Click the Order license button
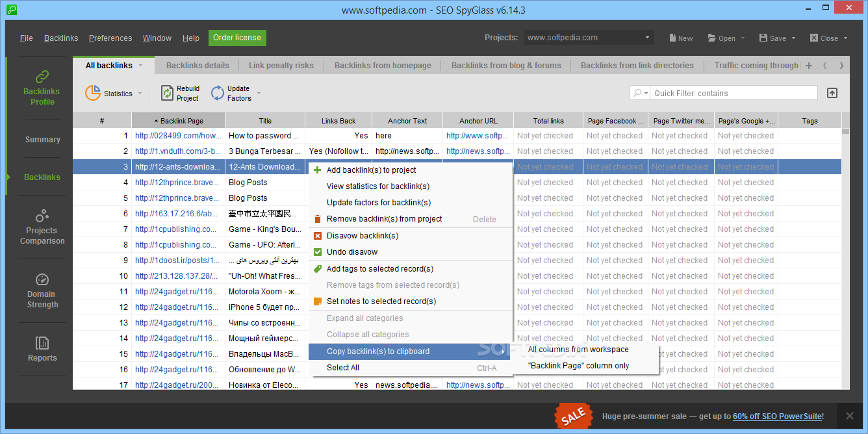 pyautogui.click(x=237, y=38)
